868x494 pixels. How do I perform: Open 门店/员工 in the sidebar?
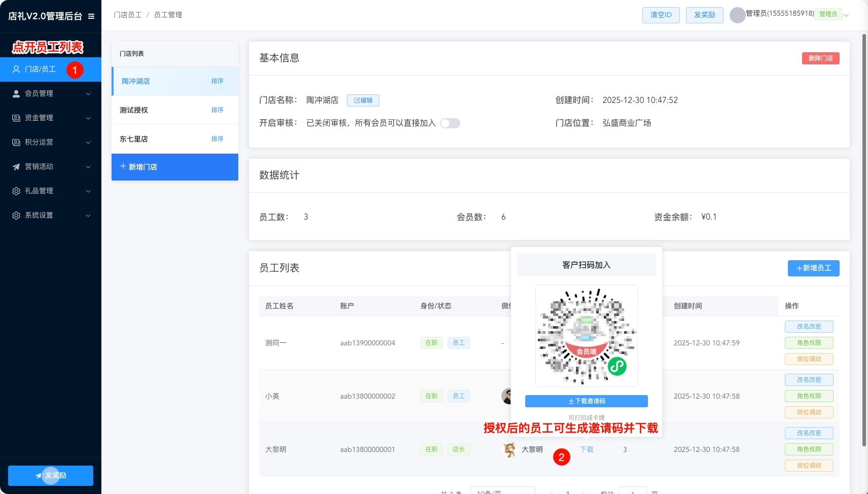(41, 69)
